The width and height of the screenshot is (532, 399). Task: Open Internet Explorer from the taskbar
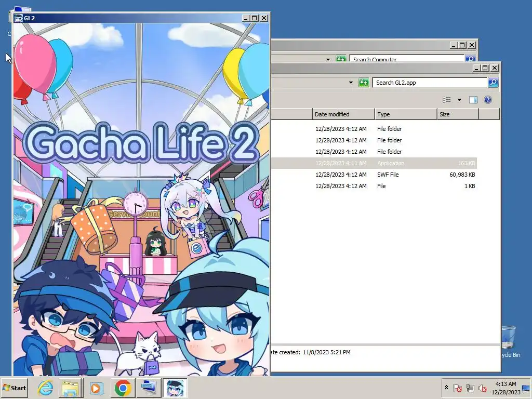coord(45,388)
